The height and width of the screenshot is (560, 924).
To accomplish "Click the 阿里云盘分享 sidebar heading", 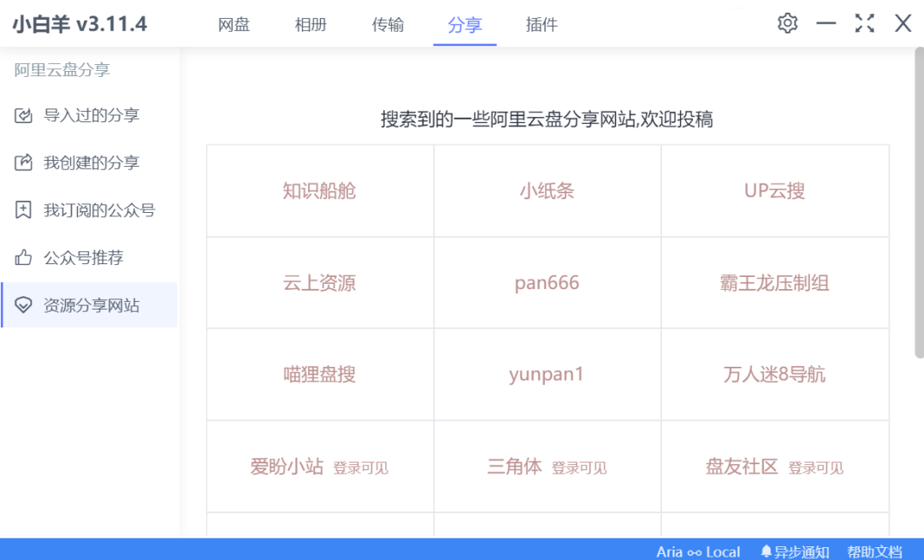I will [x=62, y=70].
